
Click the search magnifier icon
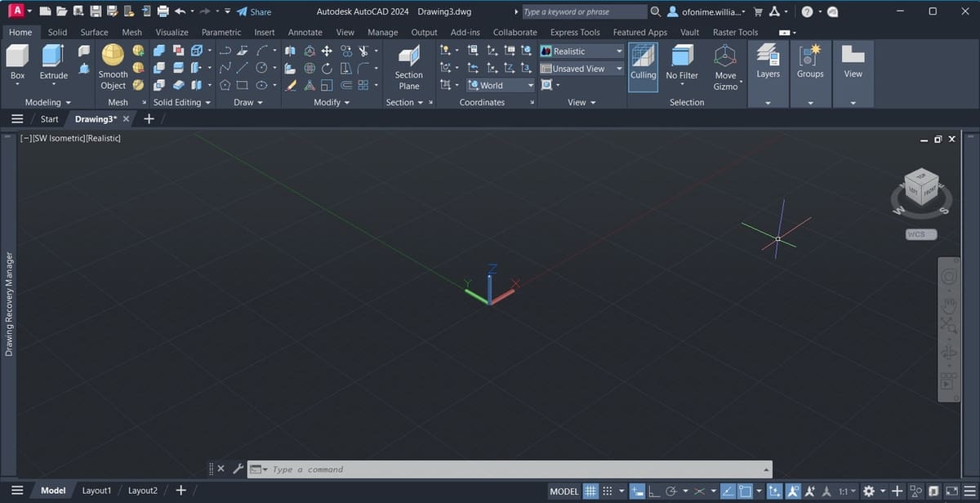656,11
